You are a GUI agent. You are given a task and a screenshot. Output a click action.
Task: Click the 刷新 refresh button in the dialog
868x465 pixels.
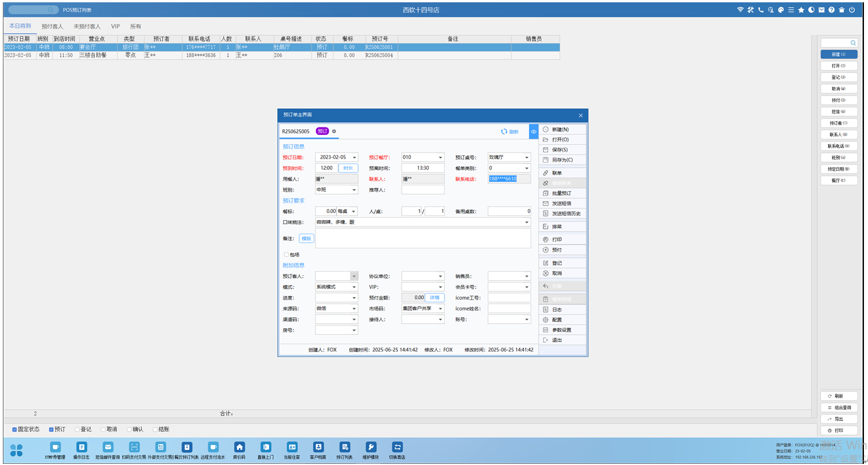[510, 131]
